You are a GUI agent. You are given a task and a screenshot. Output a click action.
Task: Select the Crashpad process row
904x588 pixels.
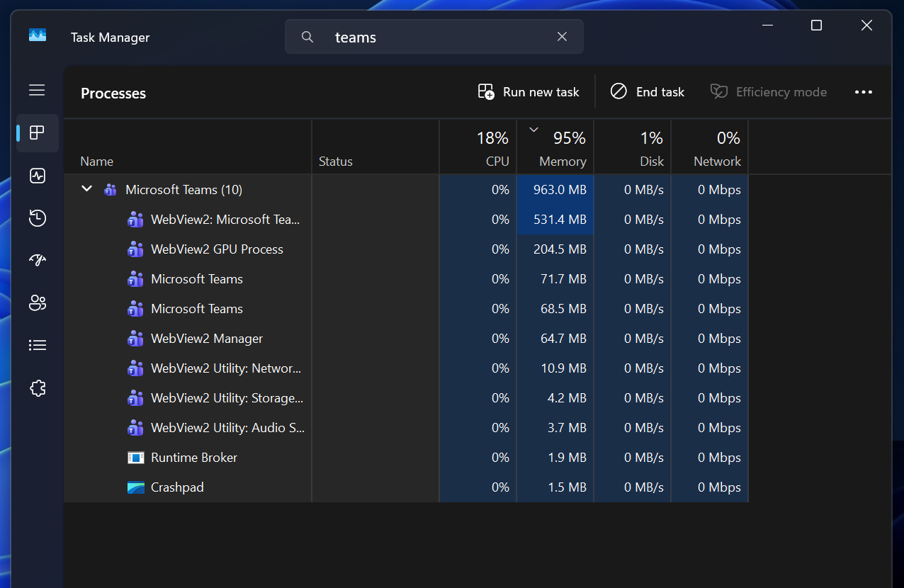(406, 487)
